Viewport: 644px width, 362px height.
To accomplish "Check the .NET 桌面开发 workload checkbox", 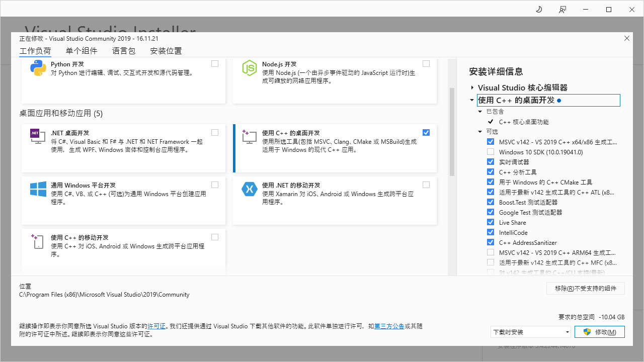I will click(215, 133).
